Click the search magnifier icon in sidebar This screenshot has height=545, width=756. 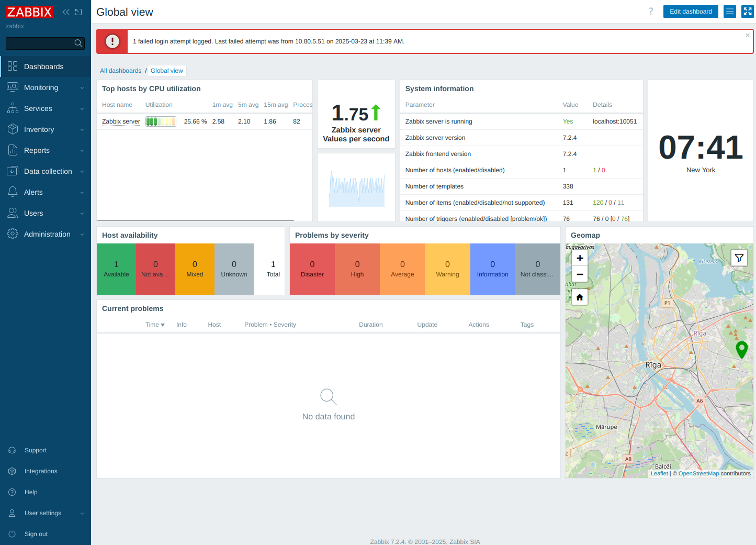[x=78, y=43]
